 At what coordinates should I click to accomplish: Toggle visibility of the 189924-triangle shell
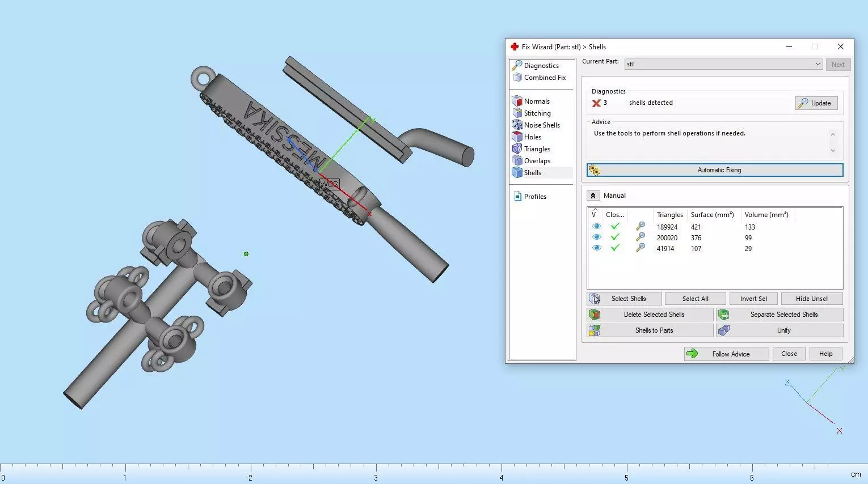tap(596, 227)
